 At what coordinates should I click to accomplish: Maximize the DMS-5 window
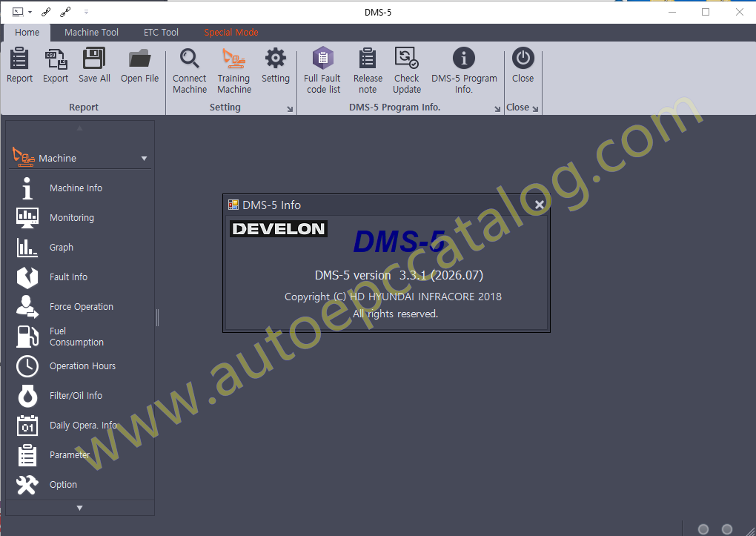click(x=706, y=12)
